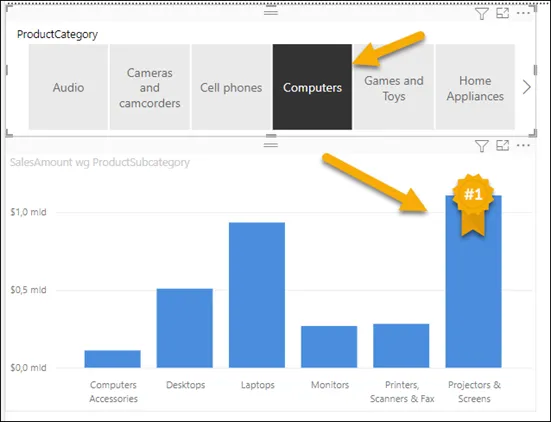The height and width of the screenshot is (422, 551).
Task: Select the Audio category tile
Action: [68, 87]
